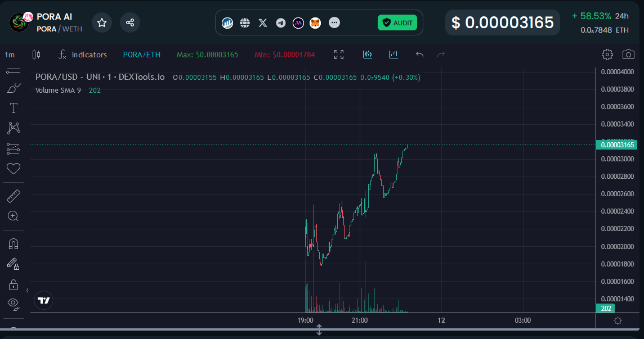Select the Text annotation tool
The height and width of the screenshot is (339, 644).
tap(14, 108)
